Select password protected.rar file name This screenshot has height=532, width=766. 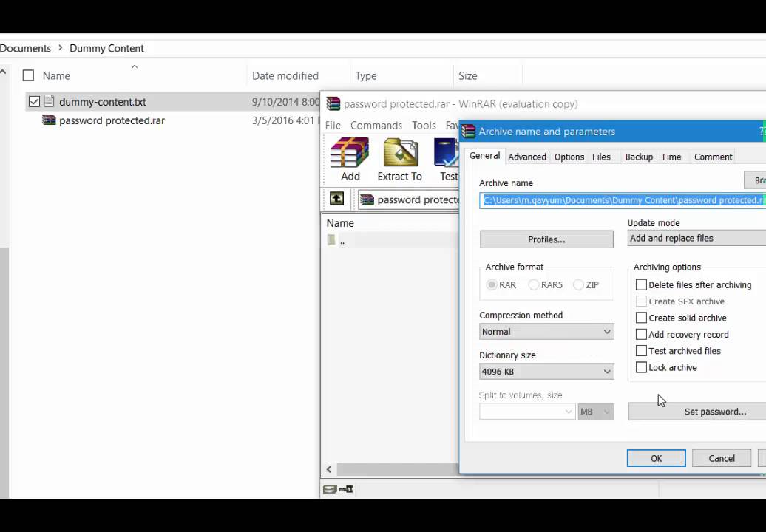(x=112, y=120)
